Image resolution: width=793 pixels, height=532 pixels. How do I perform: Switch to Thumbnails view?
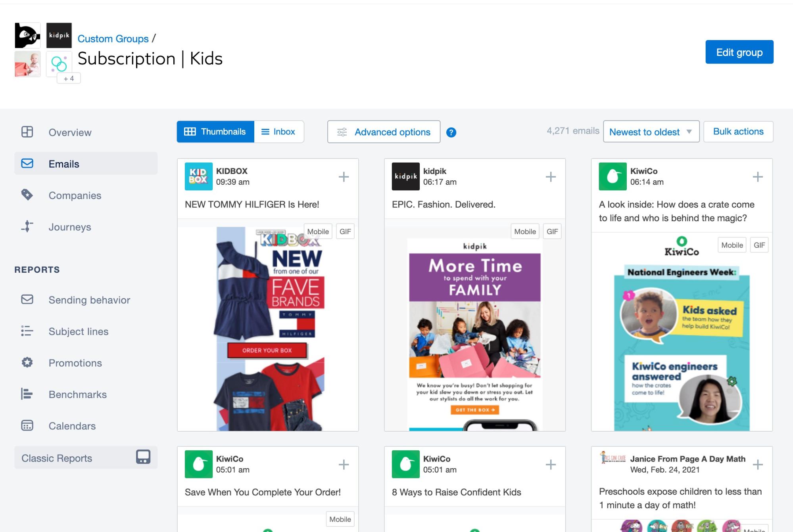pos(215,132)
